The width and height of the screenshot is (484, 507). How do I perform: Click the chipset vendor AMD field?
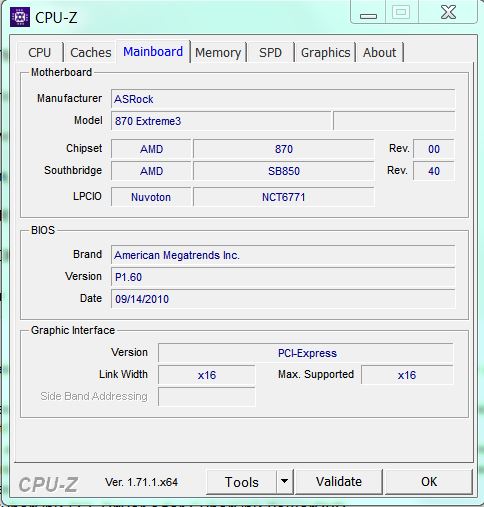click(x=151, y=149)
